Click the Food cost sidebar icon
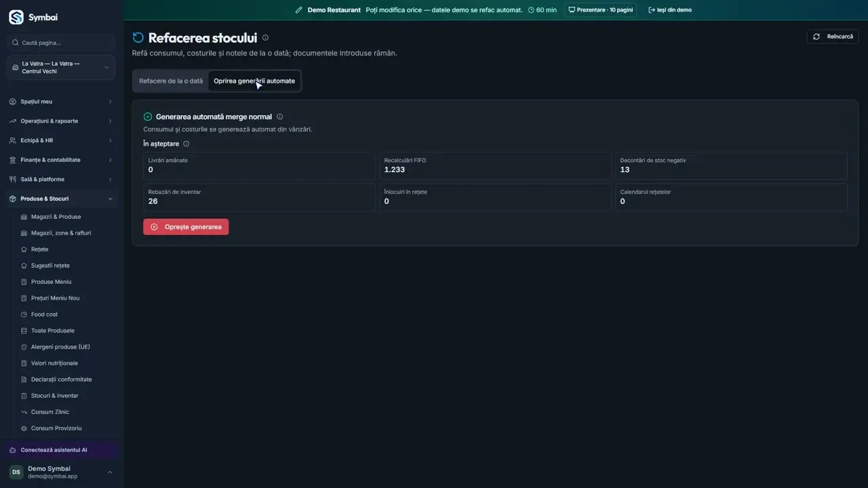The height and width of the screenshot is (488, 868). click(24, 314)
